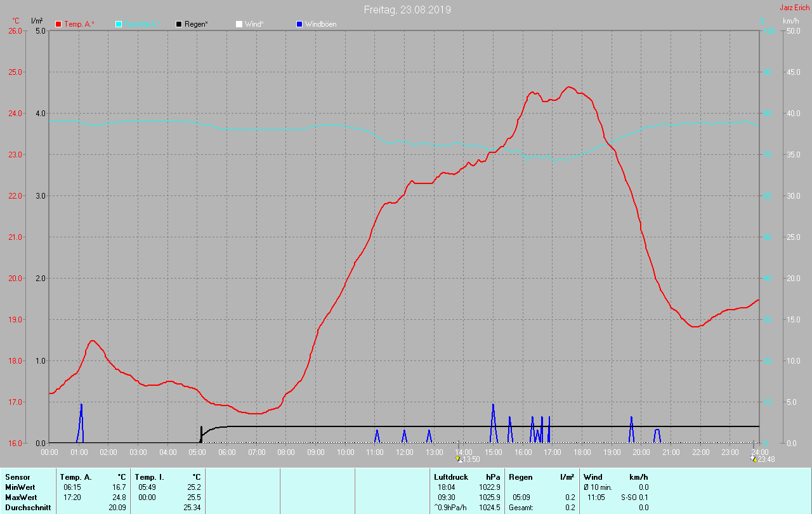This screenshot has height=514, width=812.
Task: Click the minimum pressure value 1022.9
Action: coord(490,487)
